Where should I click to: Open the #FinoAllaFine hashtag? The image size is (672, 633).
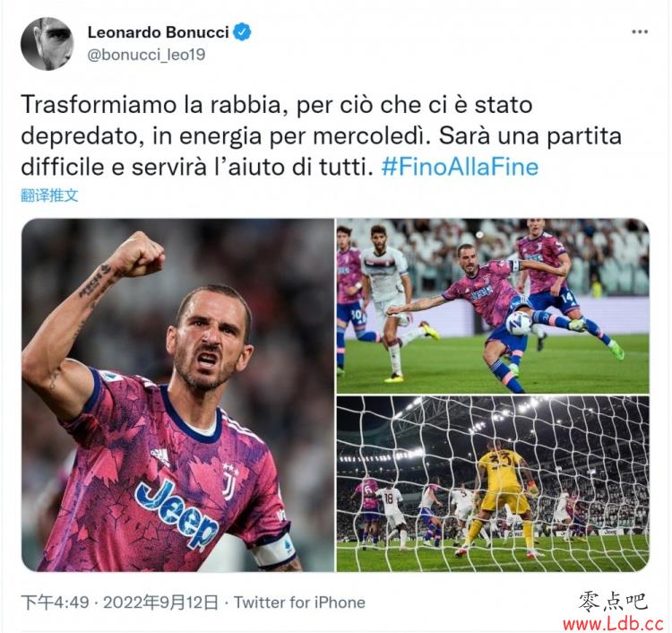tap(460, 167)
